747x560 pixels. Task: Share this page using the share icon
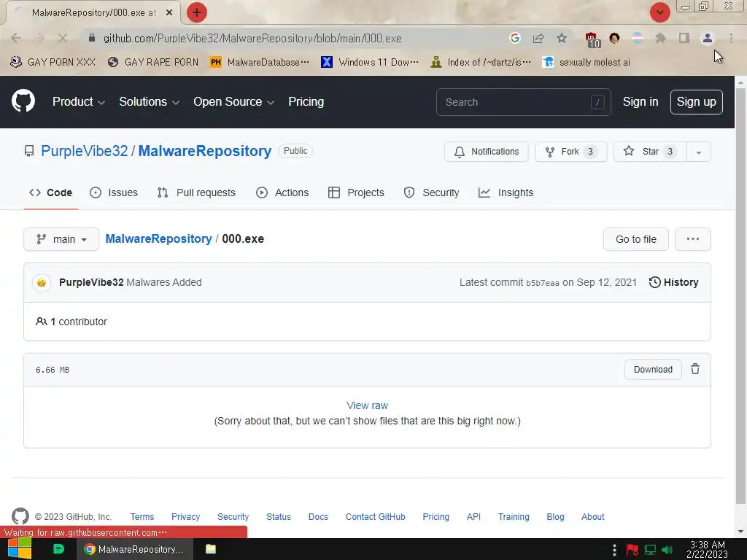(x=538, y=38)
